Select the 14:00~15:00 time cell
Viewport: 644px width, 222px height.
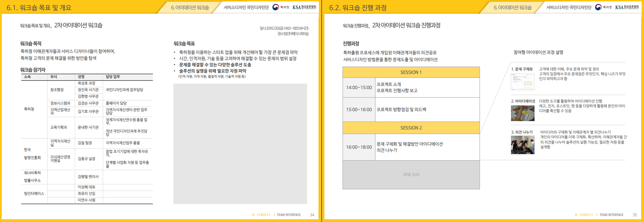[x=359, y=88]
